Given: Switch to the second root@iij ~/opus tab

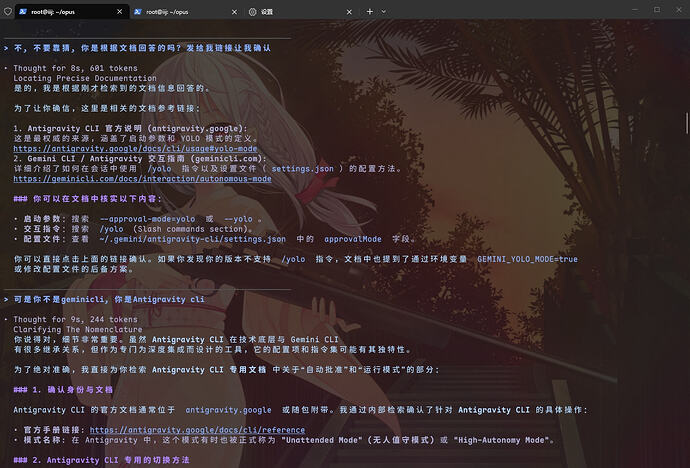Looking at the screenshot, I should (187, 12).
